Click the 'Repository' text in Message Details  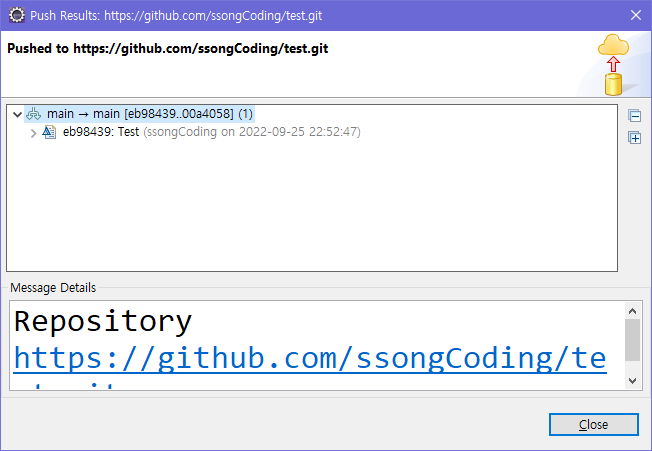[x=103, y=322]
